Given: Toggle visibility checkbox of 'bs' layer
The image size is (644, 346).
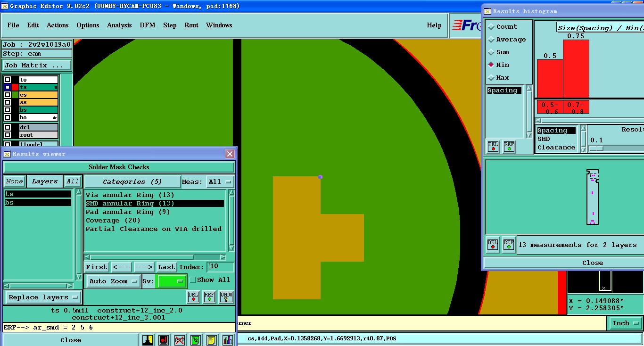Looking at the screenshot, I should point(8,110).
